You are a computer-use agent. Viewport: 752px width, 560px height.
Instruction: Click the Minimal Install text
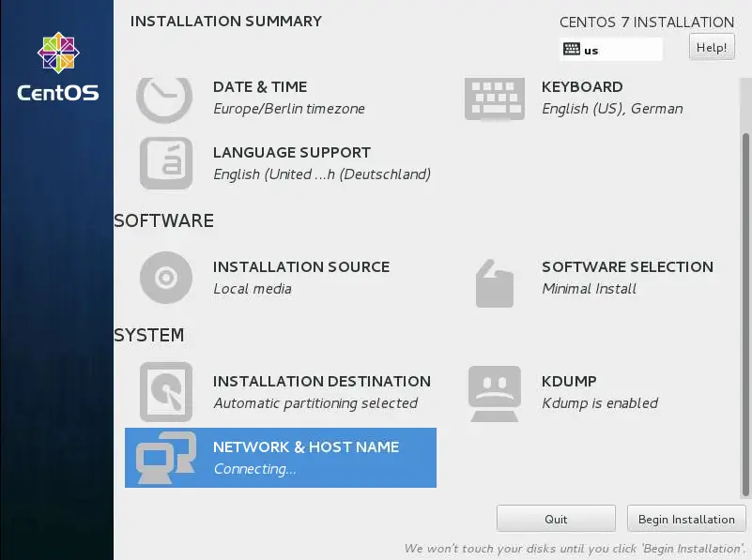coord(589,289)
